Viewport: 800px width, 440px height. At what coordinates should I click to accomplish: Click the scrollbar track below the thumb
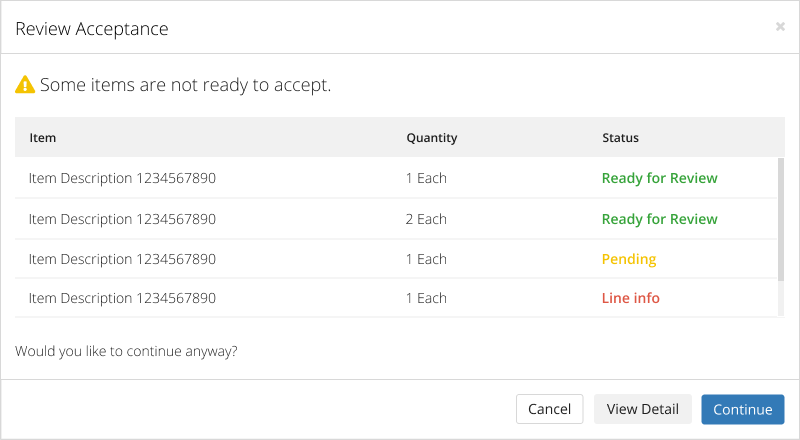click(781, 299)
